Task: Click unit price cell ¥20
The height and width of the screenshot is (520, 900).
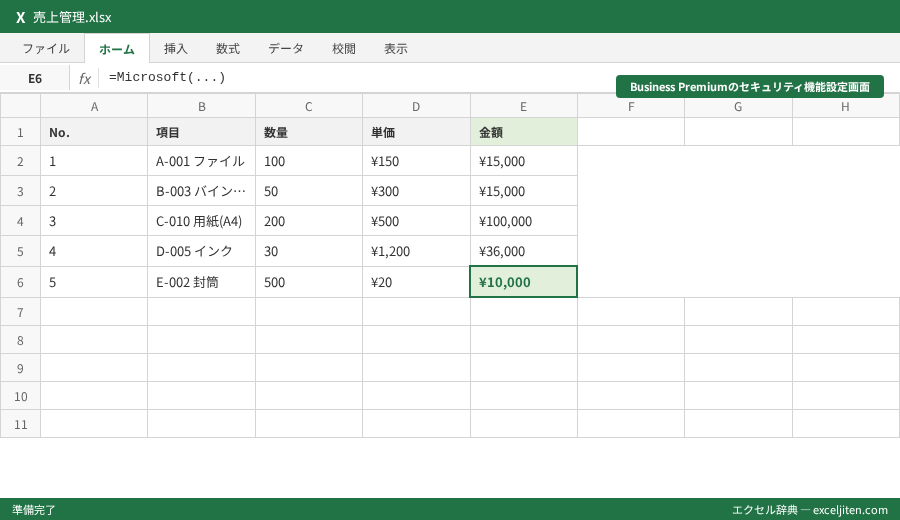Action: [x=416, y=282]
